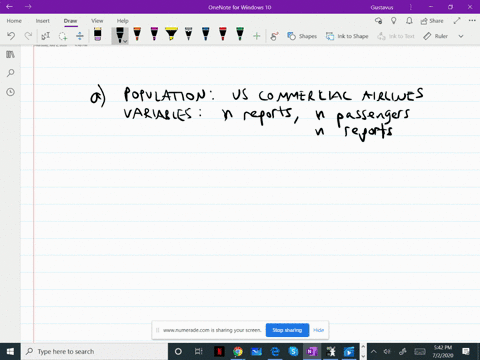Navigate back with the left arrow
Viewport: 480px width, 360px height.
(x=9, y=7)
